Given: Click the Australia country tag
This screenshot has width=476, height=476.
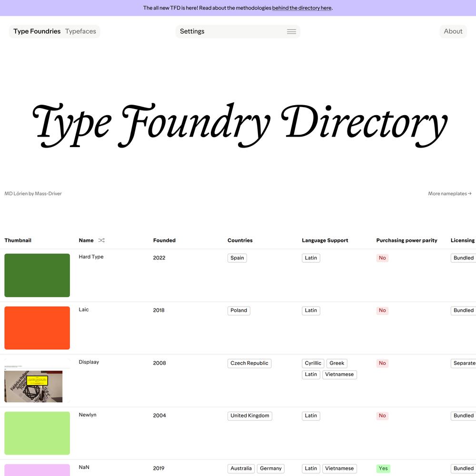Looking at the screenshot, I should (x=241, y=468).
